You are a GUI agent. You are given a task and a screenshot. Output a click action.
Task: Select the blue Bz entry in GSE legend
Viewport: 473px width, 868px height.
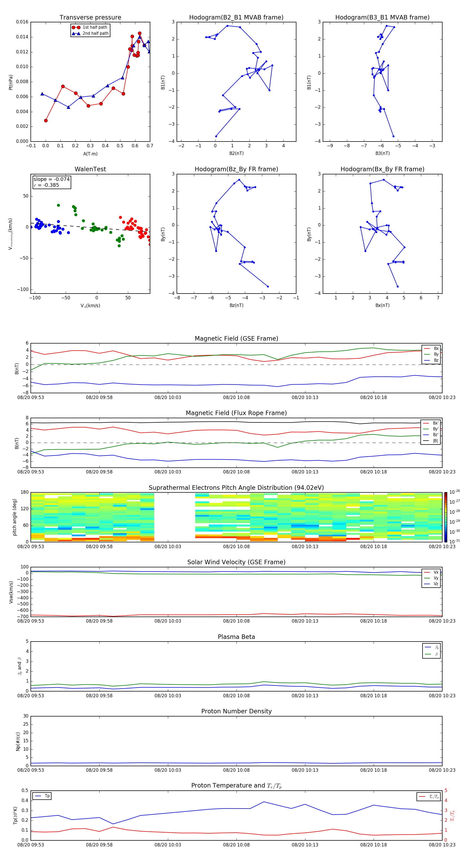[431, 361]
